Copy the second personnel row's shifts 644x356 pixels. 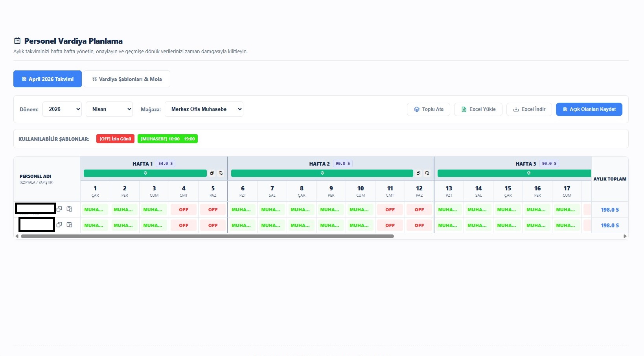59,225
